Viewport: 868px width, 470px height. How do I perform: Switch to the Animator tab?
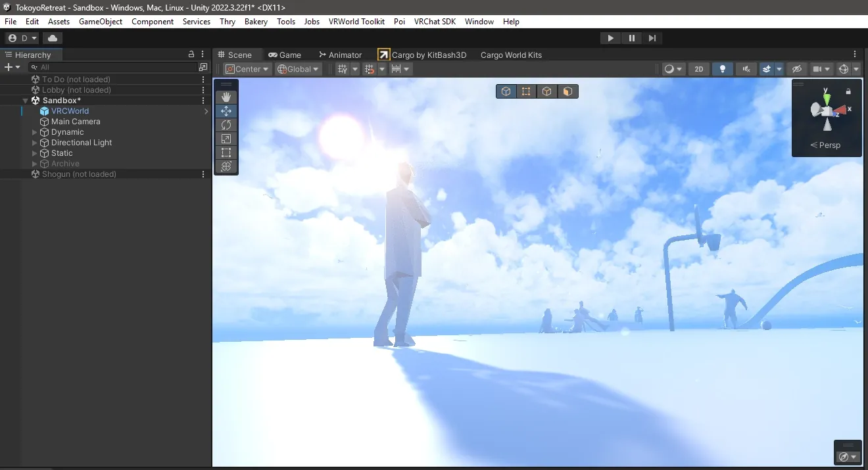click(340, 55)
